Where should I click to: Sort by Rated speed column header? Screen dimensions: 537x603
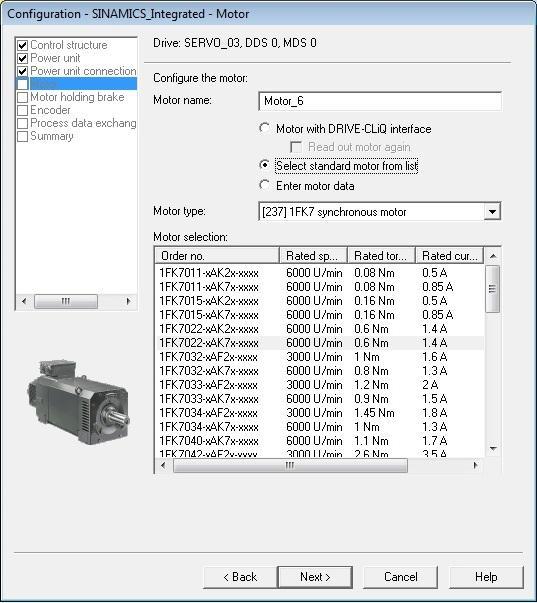pyautogui.click(x=313, y=255)
